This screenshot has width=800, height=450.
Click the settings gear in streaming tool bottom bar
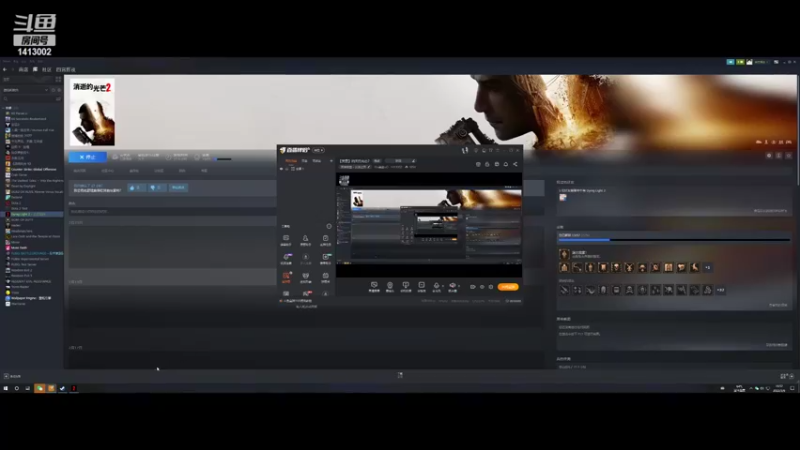(491, 287)
